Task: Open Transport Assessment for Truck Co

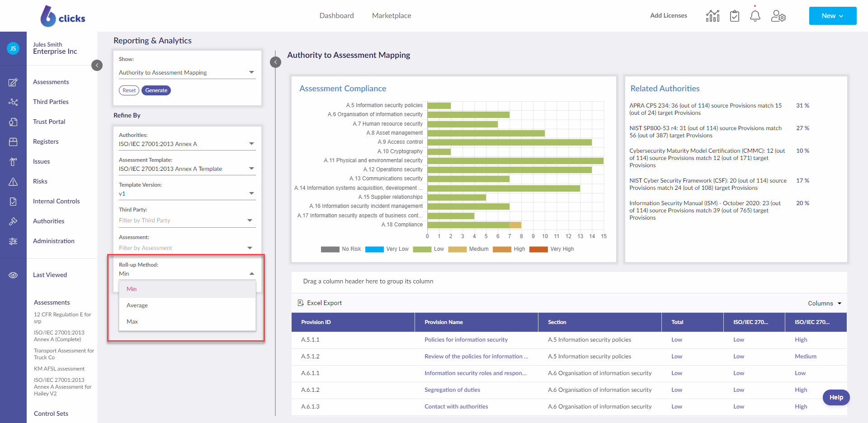Action: pos(64,354)
